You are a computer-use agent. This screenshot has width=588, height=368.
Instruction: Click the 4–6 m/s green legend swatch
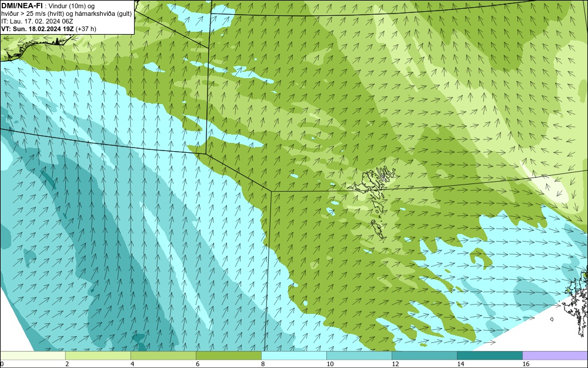click(163, 356)
